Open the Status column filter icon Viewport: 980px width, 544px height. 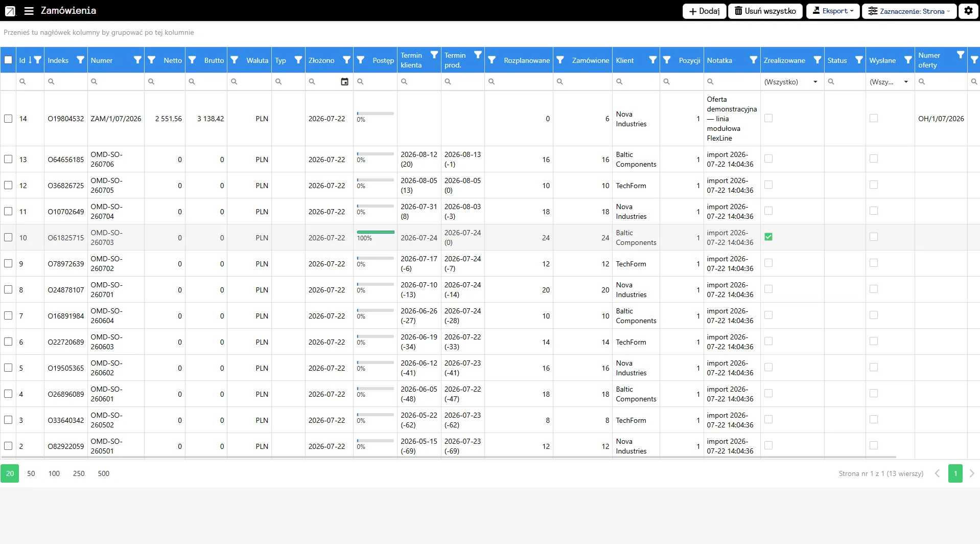coord(859,60)
